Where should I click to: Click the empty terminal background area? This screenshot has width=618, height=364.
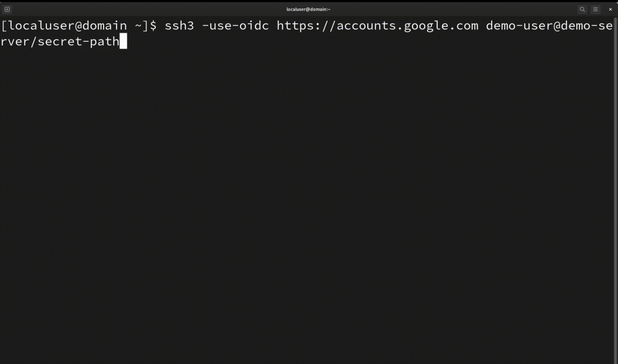[x=309, y=187]
